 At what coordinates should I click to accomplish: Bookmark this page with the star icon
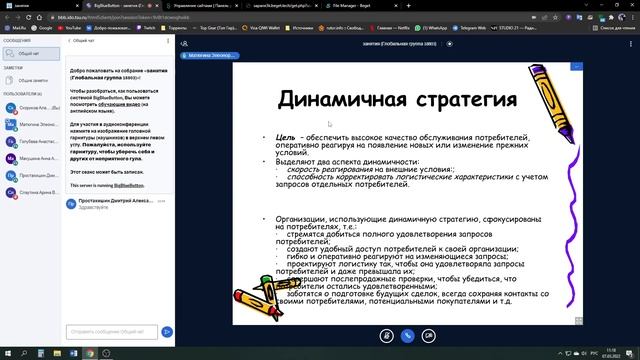(x=555, y=18)
